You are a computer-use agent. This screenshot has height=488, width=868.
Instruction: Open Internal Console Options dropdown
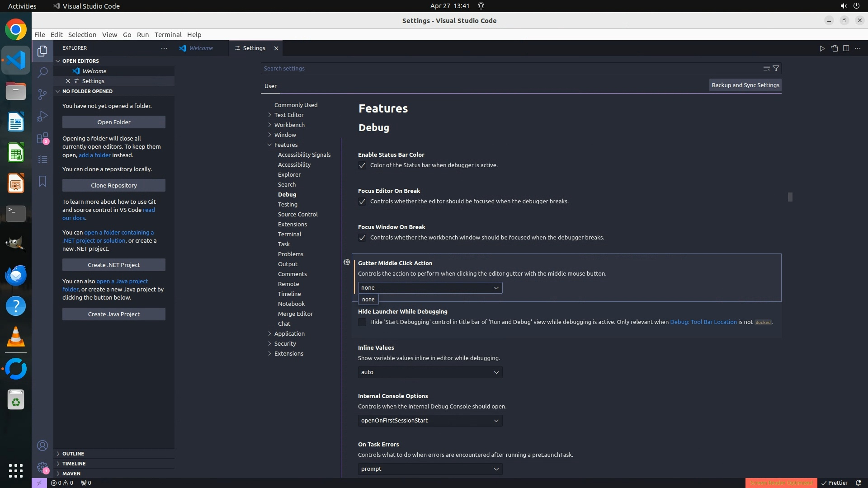click(430, 421)
